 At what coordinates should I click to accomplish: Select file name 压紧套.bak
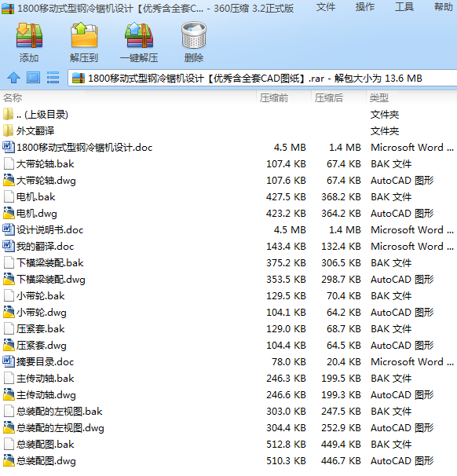click(41, 329)
